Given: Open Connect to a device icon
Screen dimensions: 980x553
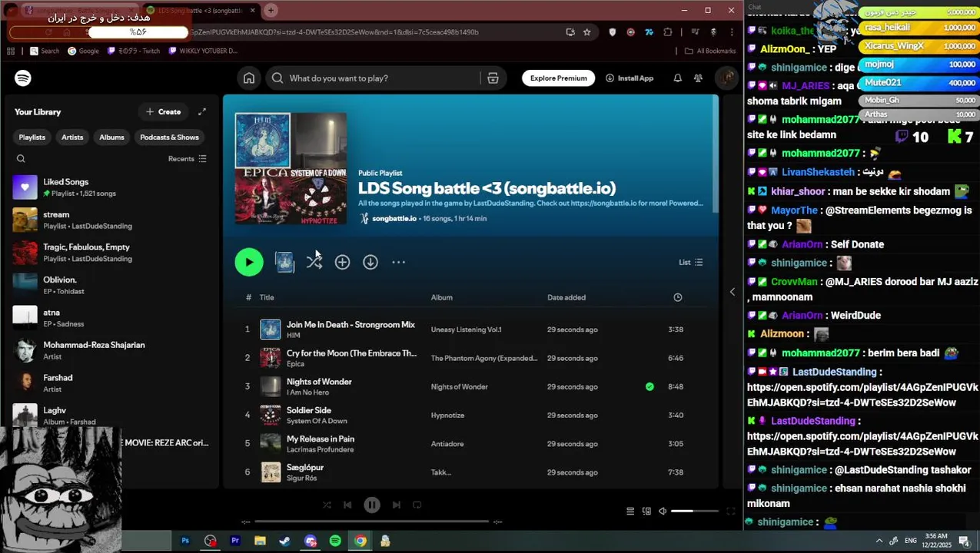Looking at the screenshot, I should tap(646, 511).
